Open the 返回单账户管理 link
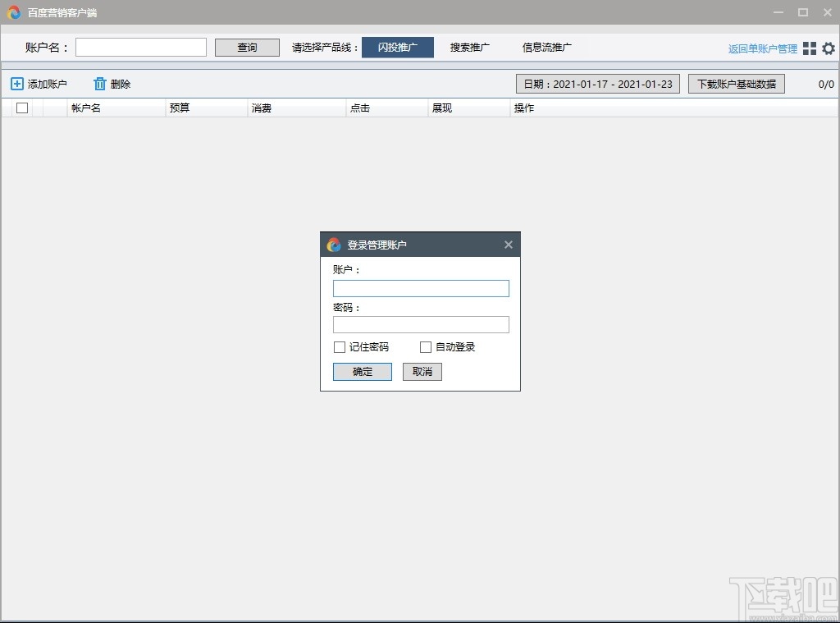 (760, 48)
